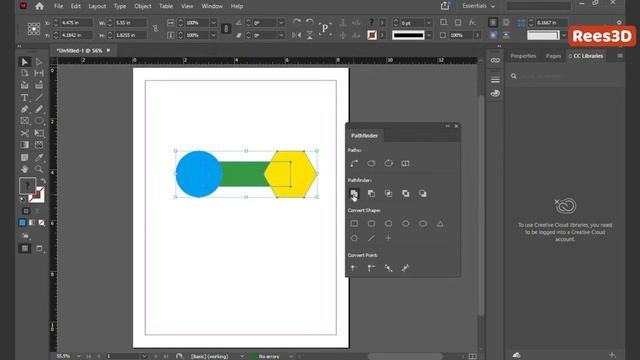Rotate selection 90° clockwise in Control panel
Image resolution: width=640 pixels, height=360 pixels.
(297, 22)
